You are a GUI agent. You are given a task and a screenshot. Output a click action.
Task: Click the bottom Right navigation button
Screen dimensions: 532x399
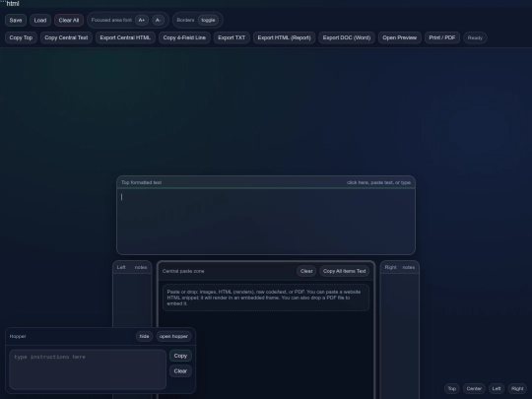pos(517,388)
